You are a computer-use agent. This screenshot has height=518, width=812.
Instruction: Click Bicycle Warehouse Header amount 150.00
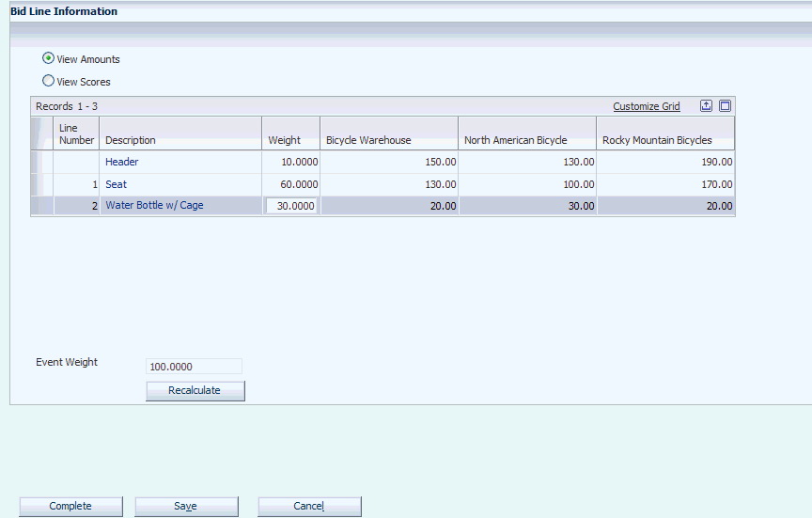(x=441, y=162)
